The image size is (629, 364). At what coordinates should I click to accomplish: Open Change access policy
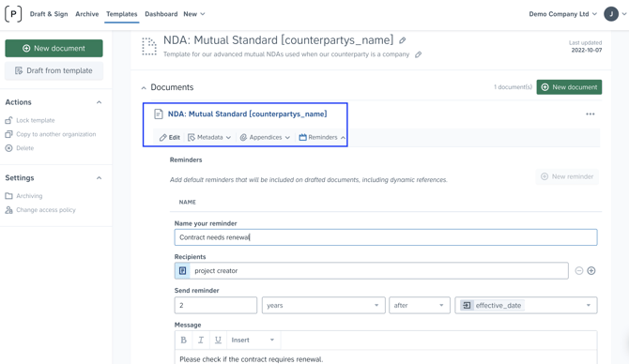(40, 210)
